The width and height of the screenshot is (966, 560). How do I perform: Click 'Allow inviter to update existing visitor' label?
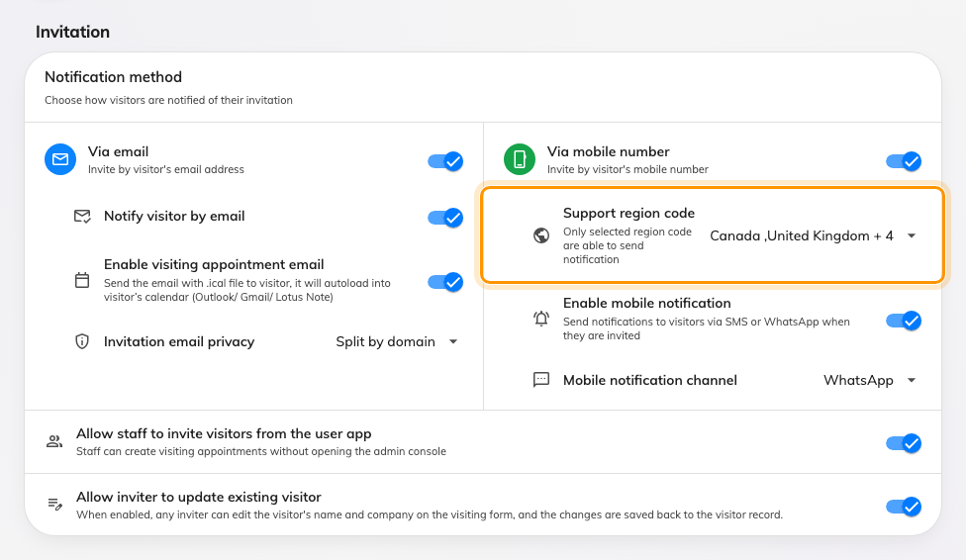coord(199,497)
